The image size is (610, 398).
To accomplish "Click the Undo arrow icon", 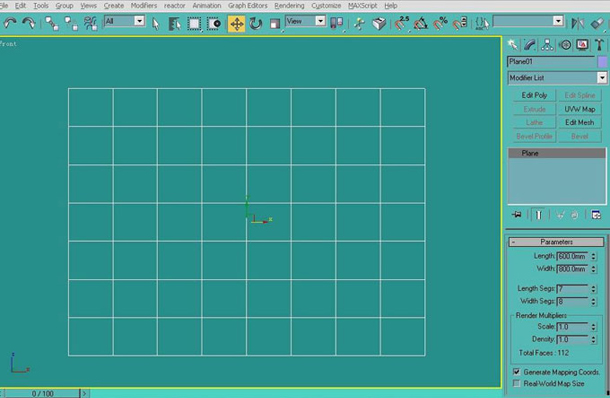I will click(x=9, y=24).
